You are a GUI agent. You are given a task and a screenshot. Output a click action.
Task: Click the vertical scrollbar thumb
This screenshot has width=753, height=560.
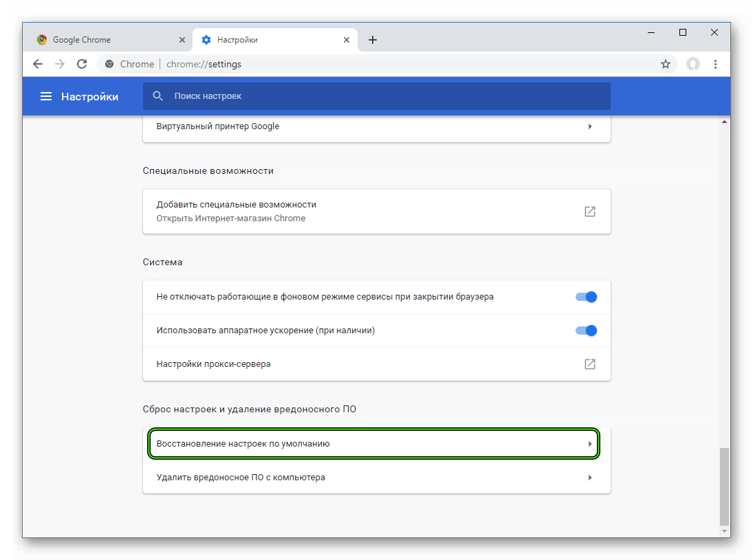(724, 486)
